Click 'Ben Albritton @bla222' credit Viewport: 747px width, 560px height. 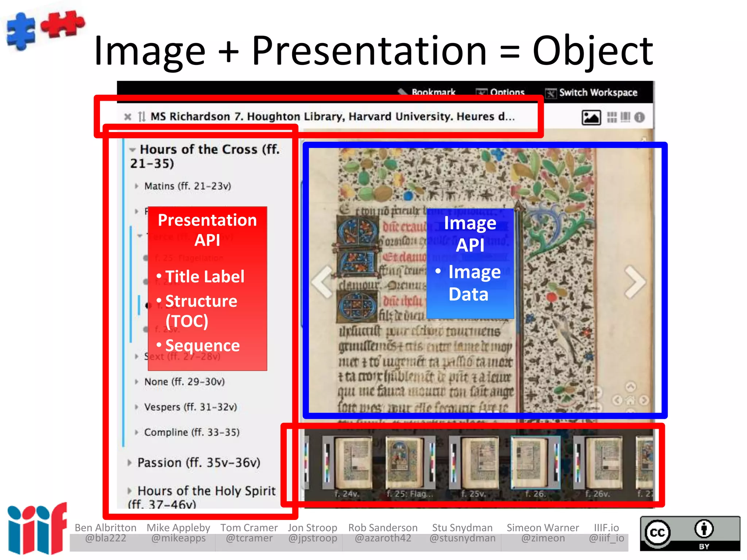click(x=105, y=533)
